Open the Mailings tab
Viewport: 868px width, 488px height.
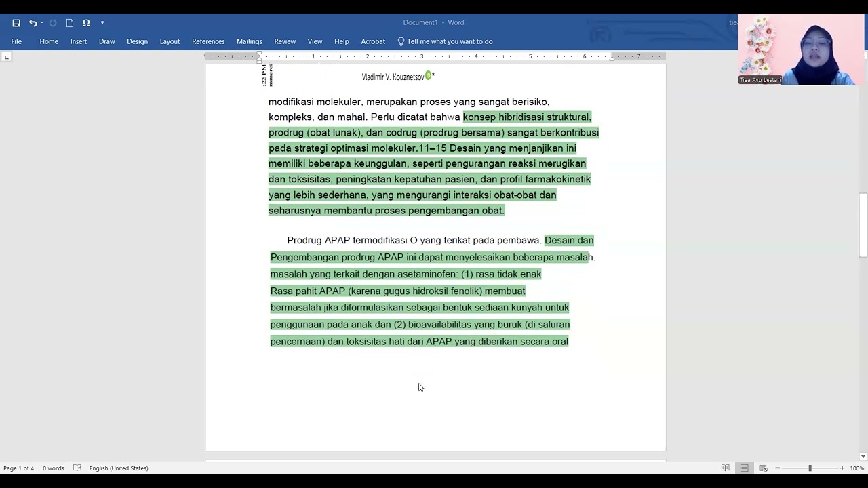[x=250, y=41]
